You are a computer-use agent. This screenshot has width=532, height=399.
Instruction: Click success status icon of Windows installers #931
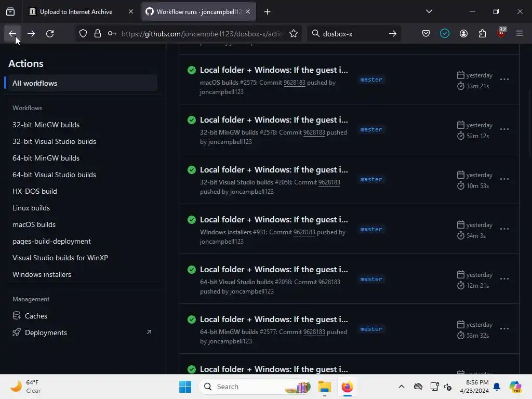click(192, 220)
